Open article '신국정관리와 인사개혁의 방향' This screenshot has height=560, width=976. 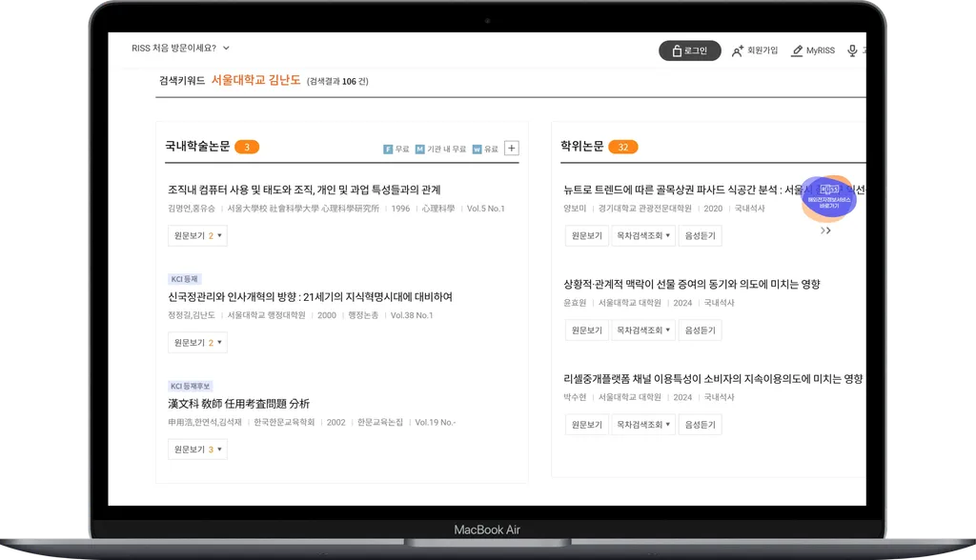pos(310,297)
